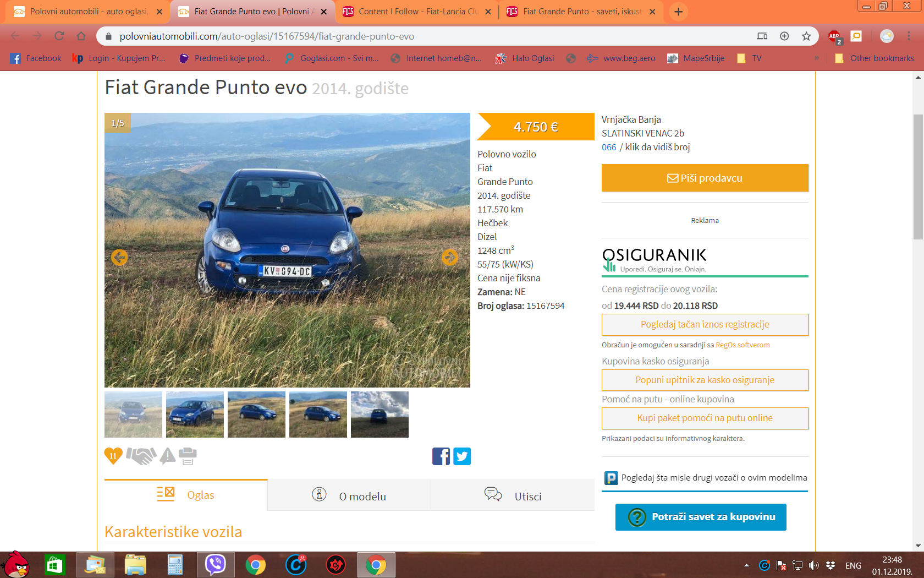Switch to the Polovni automobili tab
The width and height of the screenshot is (924, 578).
tap(88, 12)
